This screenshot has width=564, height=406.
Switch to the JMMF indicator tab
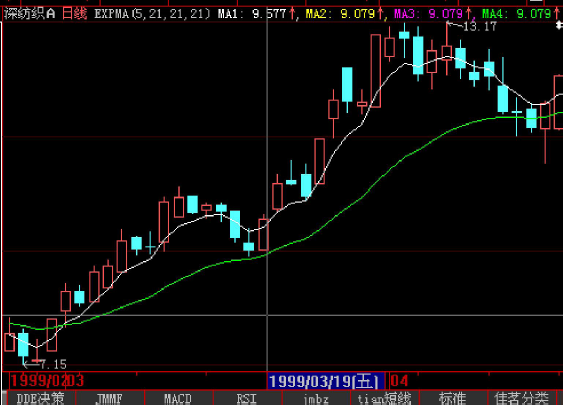click(x=109, y=398)
